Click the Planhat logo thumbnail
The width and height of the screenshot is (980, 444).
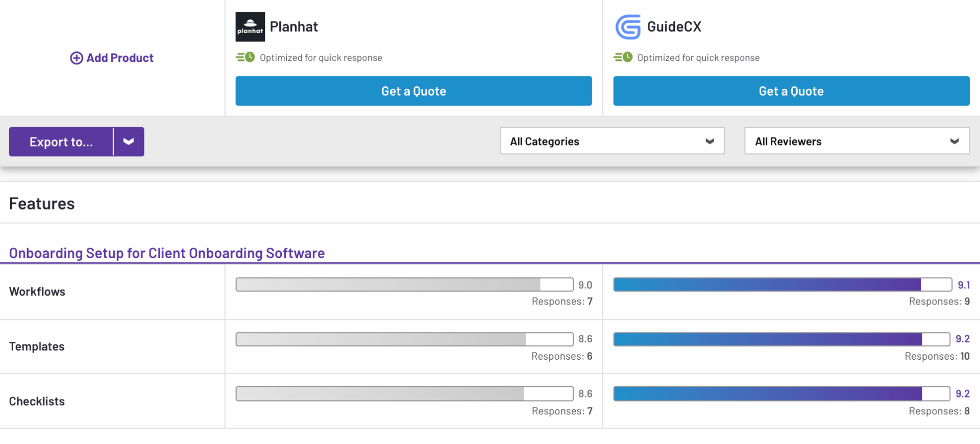250,27
